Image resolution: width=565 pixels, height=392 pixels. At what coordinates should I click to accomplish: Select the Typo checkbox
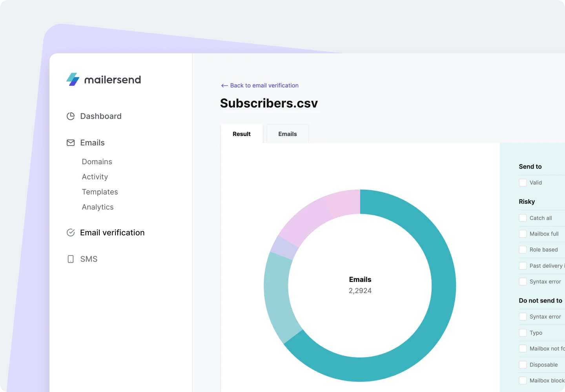tap(523, 333)
